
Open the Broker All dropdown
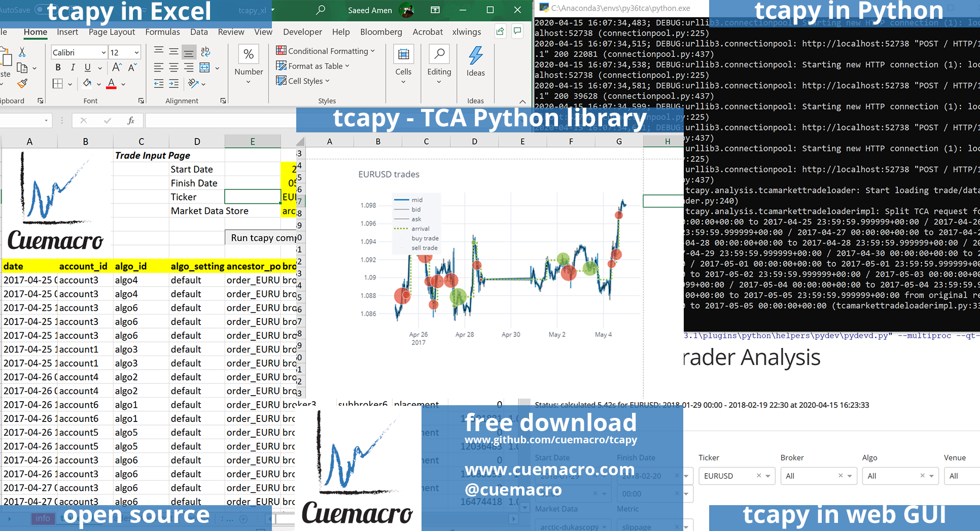pyautogui.click(x=850, y=476)
